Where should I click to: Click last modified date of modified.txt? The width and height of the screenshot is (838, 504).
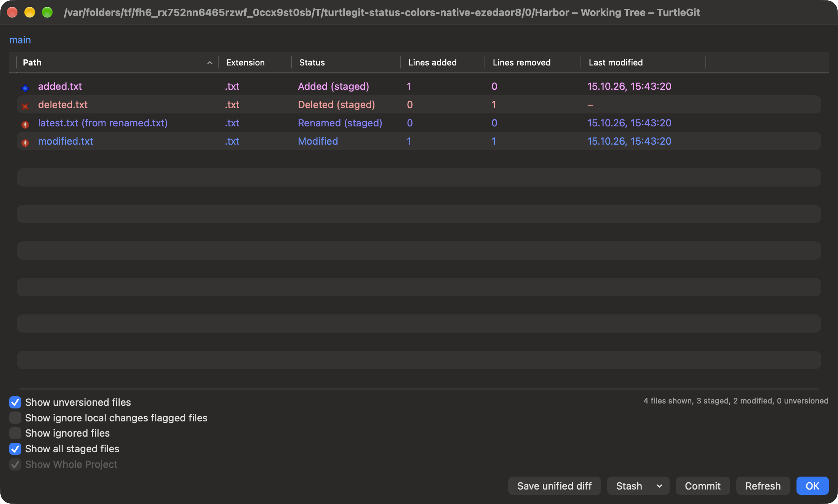[629, 141]
